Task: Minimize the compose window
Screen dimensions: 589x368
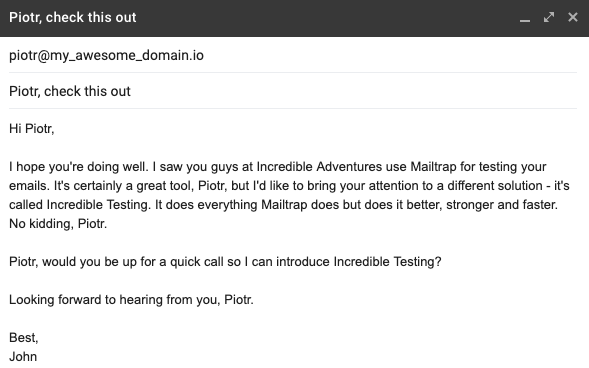Action: [525, 18]
